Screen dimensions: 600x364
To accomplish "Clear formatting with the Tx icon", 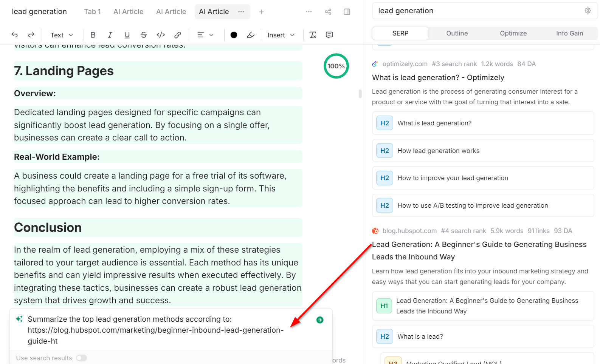I will click(x=313, y=35).
